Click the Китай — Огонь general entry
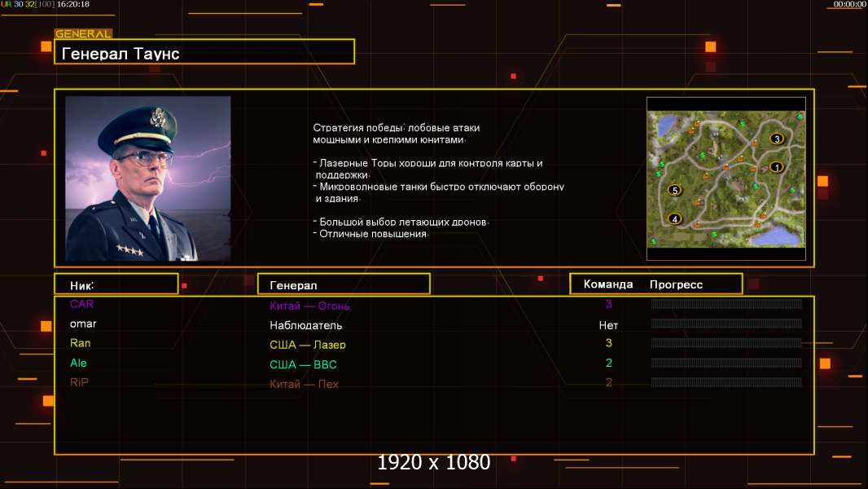Image resolution: width=868 pixels, height=489 pixels. click(309, 306)
